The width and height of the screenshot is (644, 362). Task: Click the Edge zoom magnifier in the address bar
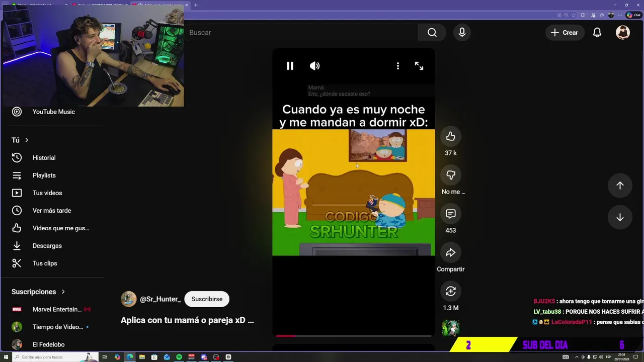tap(566, 15)
